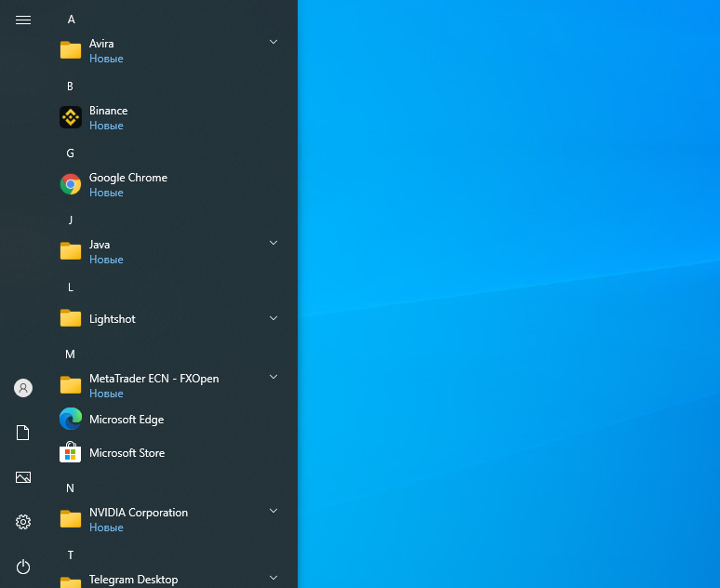Image resolution: width=720 pixels, height=588 pixels.
Task: Click the 'Новые' label under NVIDIA Corporation
Action: click(x=106, y=528)
